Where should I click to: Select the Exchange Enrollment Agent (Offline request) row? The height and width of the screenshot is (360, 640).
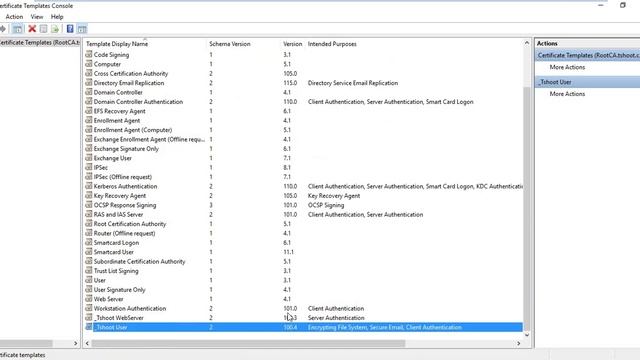(149, 139)
